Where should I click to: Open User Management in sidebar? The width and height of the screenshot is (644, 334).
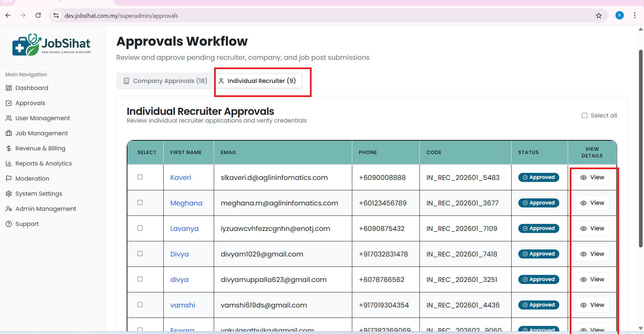tap(43, 118)
